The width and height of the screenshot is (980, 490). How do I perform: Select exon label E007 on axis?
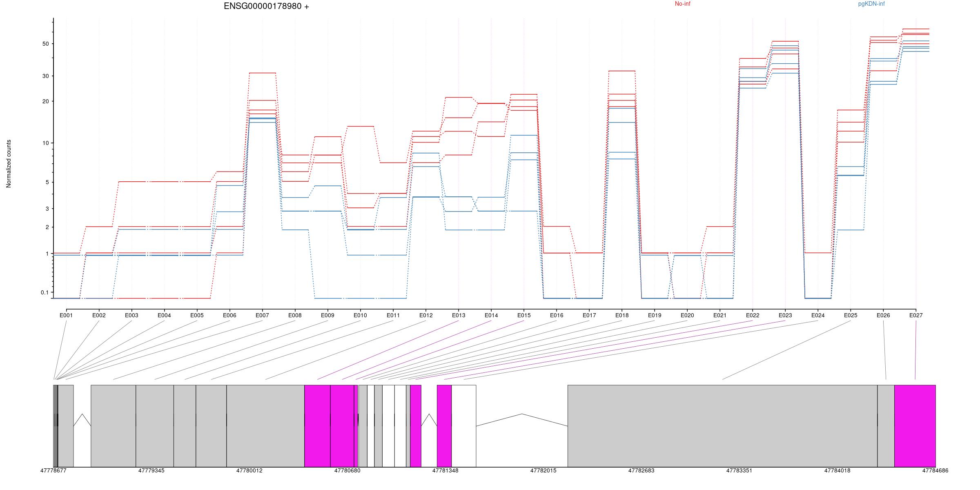coord(262,315)
